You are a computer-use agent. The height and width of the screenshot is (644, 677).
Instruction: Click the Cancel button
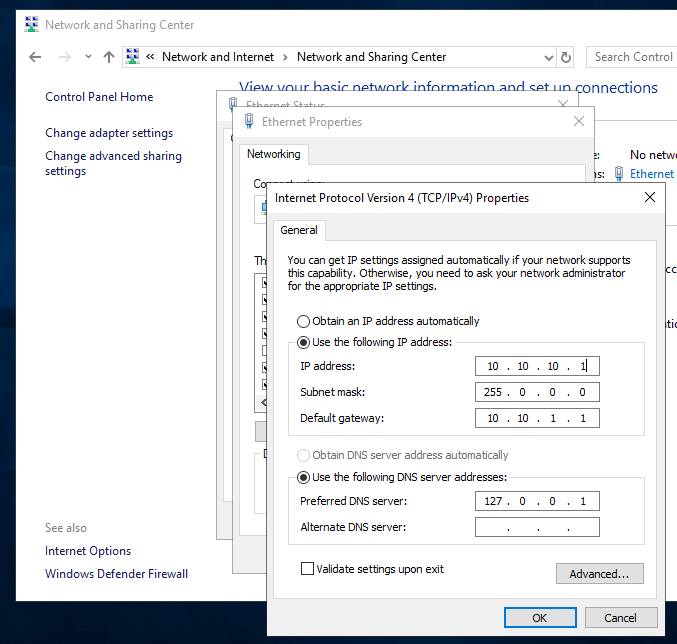tap(620, 618)
